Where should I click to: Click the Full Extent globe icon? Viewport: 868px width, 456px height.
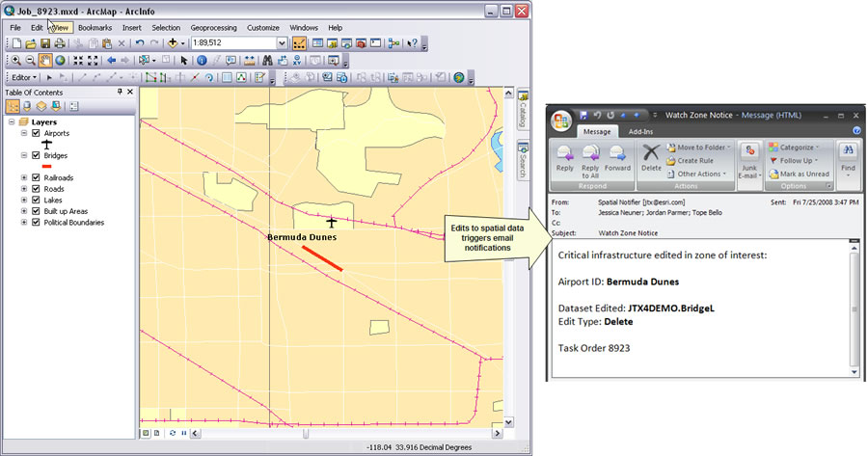[60, 60]
